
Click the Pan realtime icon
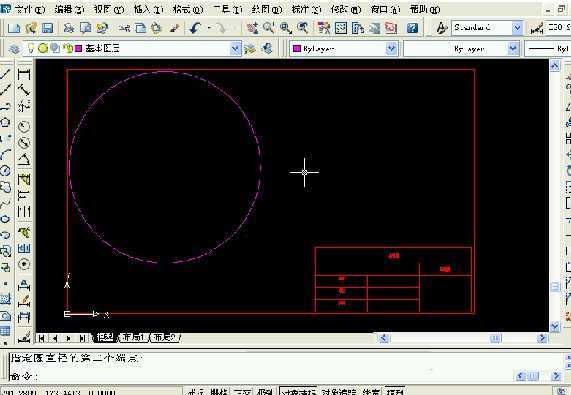click(252, 28)
